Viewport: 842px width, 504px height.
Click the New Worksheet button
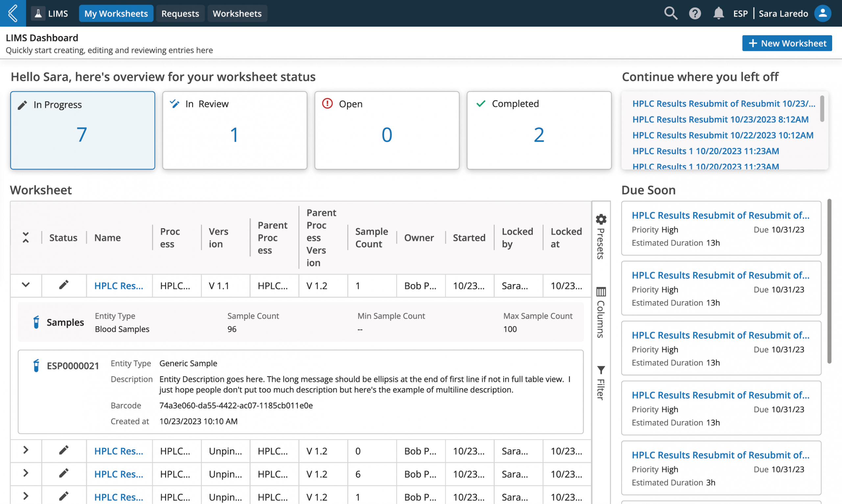pos(787,43)
